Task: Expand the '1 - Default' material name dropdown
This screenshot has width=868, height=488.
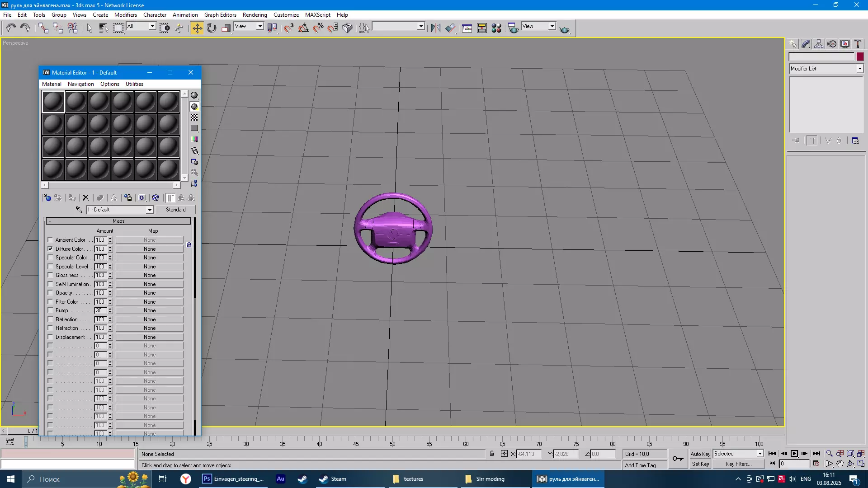Action: [x=149, y=210]
